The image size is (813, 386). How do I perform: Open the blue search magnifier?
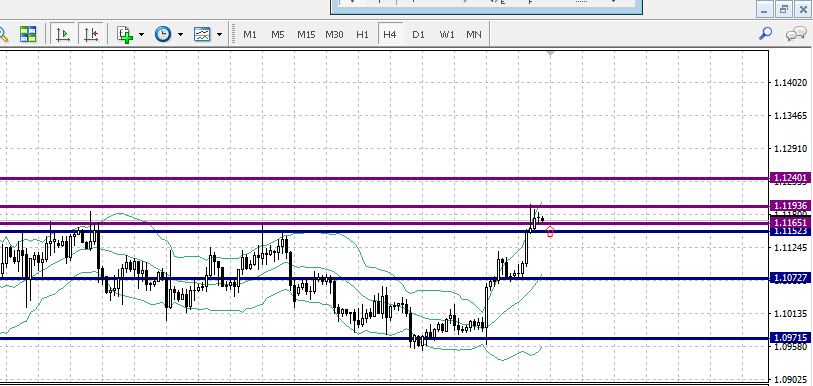point(765,34)
